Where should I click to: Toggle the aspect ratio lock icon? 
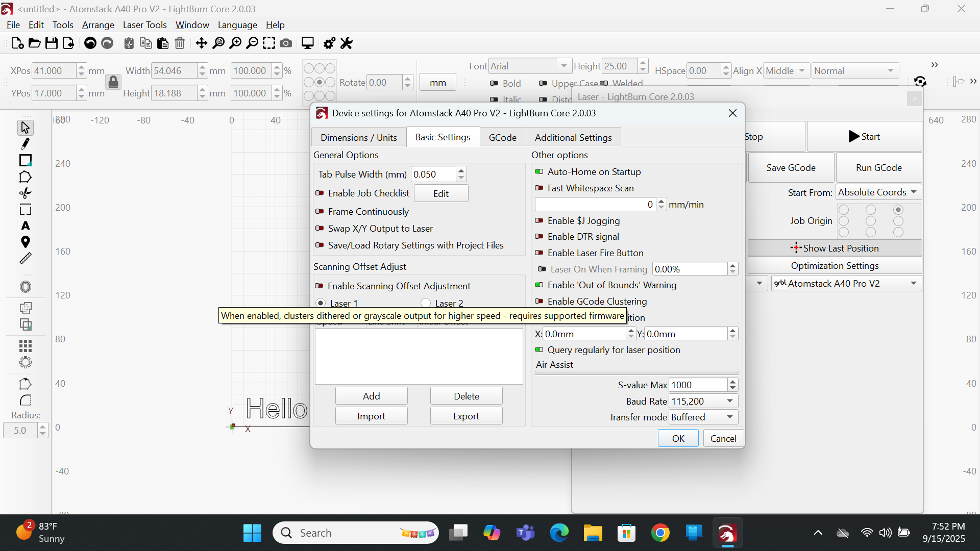coord(113,82)
